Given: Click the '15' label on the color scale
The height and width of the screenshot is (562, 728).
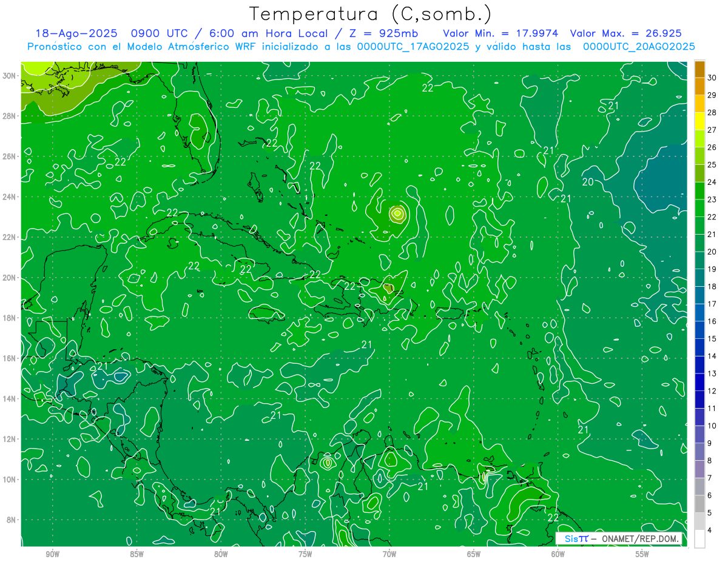Looking at the screenshot, I should tap(712, 339).
